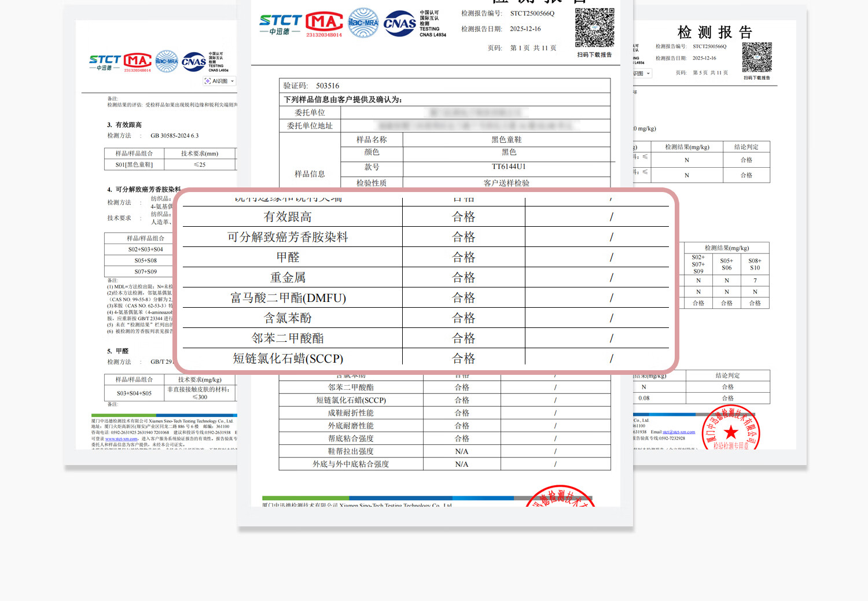Select report number STCT2500566Q on center report

[532, 13]
